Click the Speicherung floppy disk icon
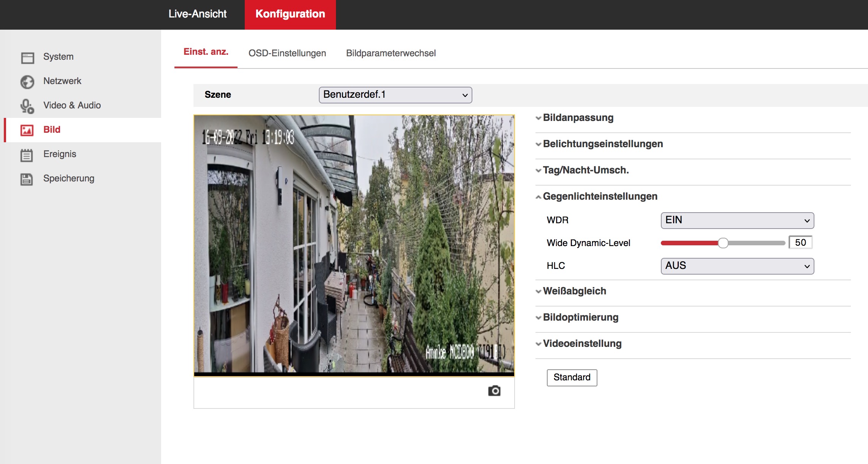Viewport: 868px width, 464px height. [27, 179]
